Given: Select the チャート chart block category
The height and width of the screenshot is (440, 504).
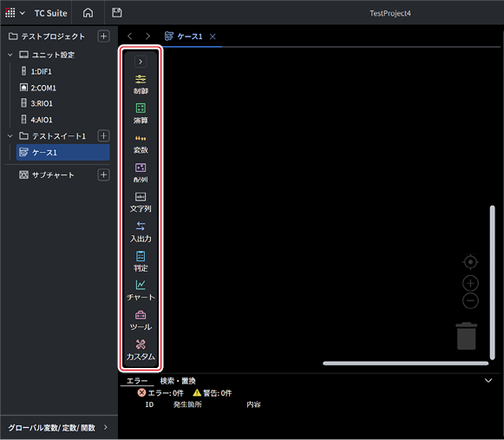Looking at the screenshot, I should pos(141,291).
